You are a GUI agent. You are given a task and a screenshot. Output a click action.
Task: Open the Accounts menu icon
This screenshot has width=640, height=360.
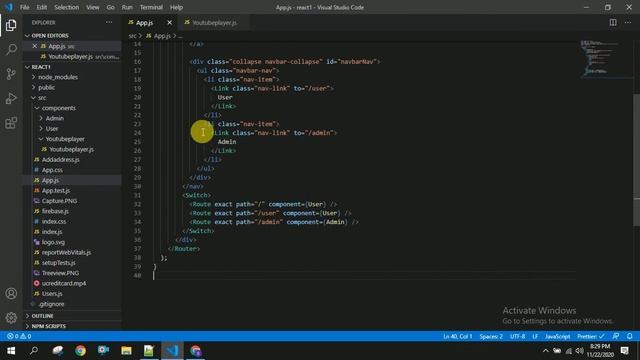click(11, 293)
